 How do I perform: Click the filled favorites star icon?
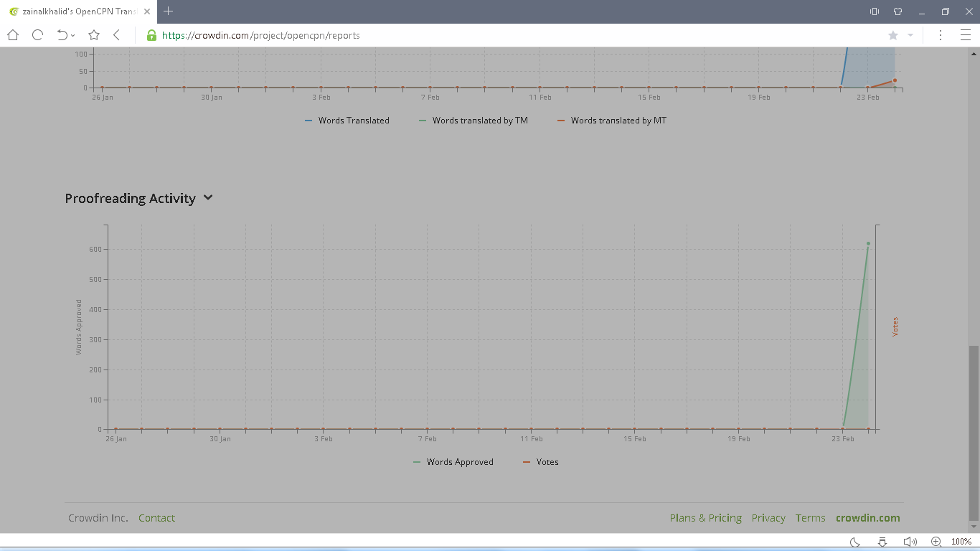click(x=892, y=35)
